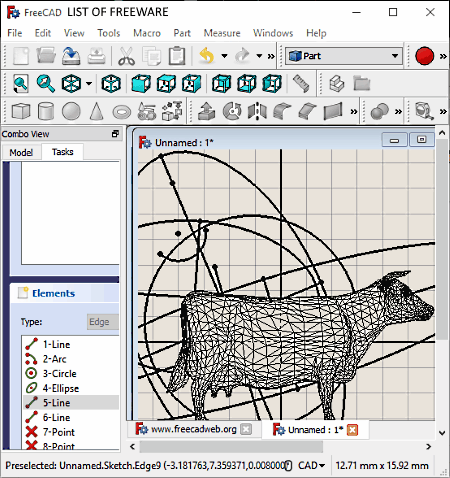Open the Measure menu
Screen dimensions: 450x478
(222, 33)
